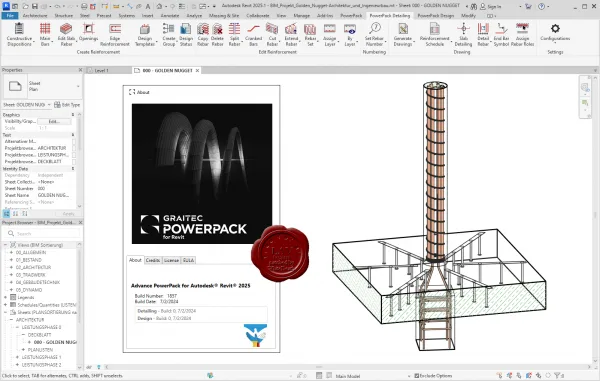The height and width of the screenshot is (381, 600).
Task: Switch to the License tab in About dialog
Action: coord(171,261)
